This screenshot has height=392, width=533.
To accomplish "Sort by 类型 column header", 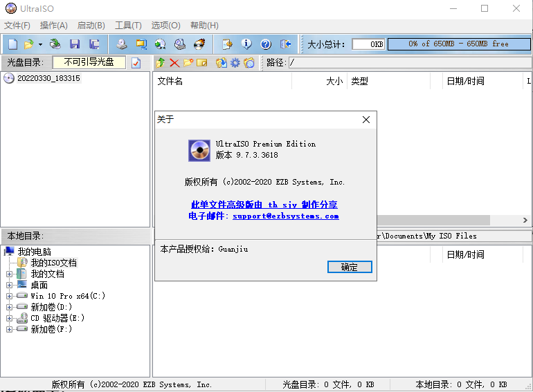I will point(388,81).
